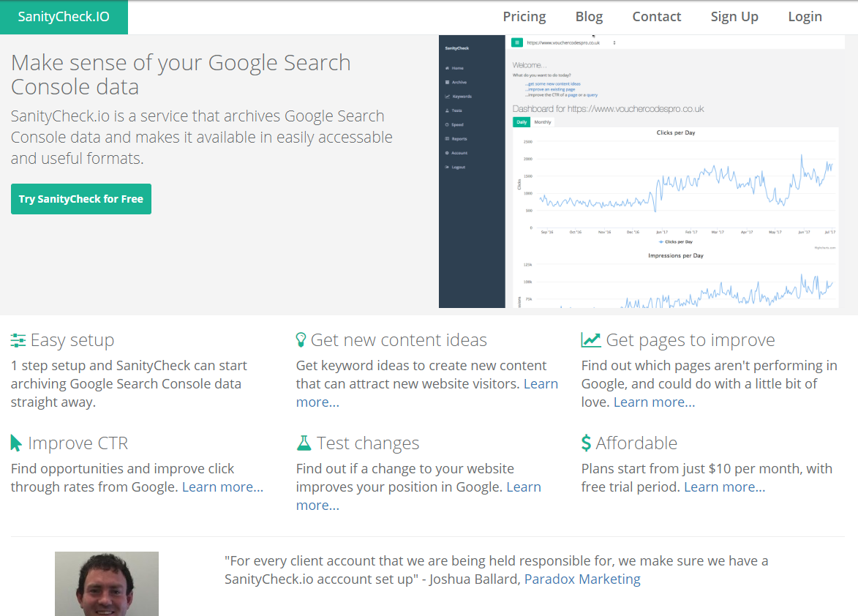Screen dimensions: 858x616
Task: Open the Login page
Action: pos(805,17)
